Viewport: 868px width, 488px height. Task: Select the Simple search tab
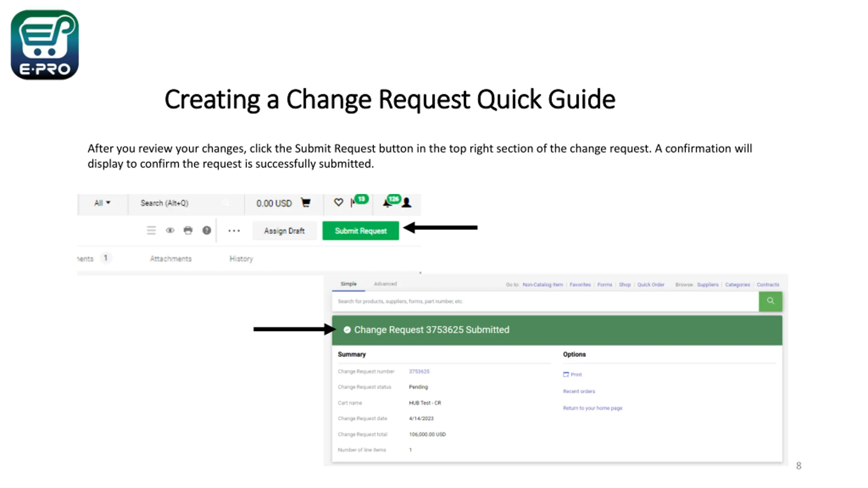[349, 284]
